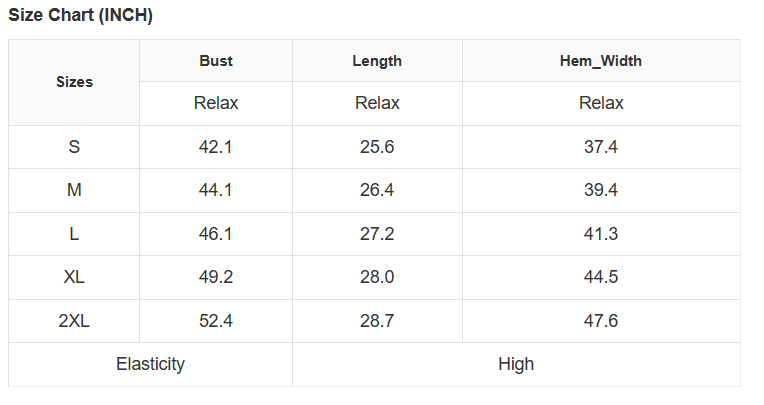Select the High elasticity value
This screenshot has width=764, height=405.
(x=516, y=364)
